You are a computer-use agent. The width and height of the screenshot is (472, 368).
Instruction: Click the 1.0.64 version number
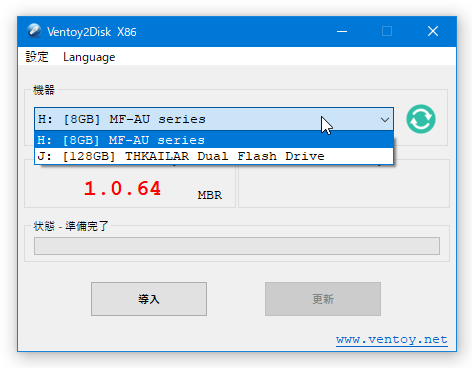tap(122, 188)
